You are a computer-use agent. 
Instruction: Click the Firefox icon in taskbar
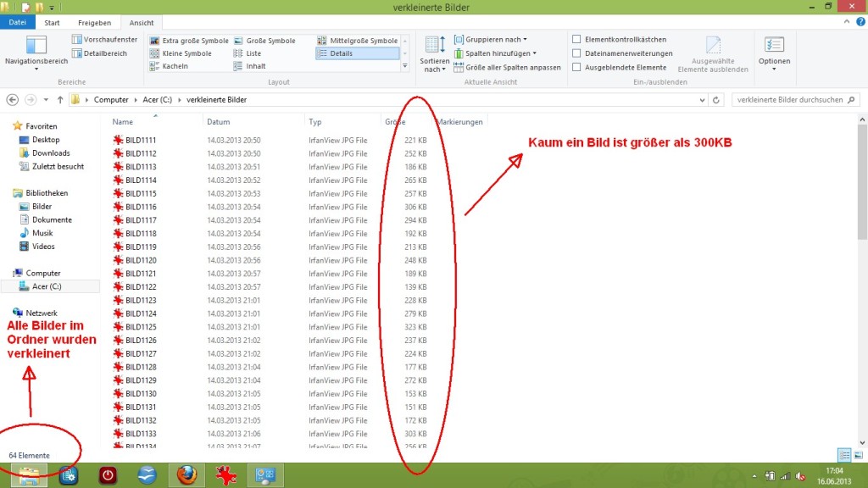click(187, 475)
